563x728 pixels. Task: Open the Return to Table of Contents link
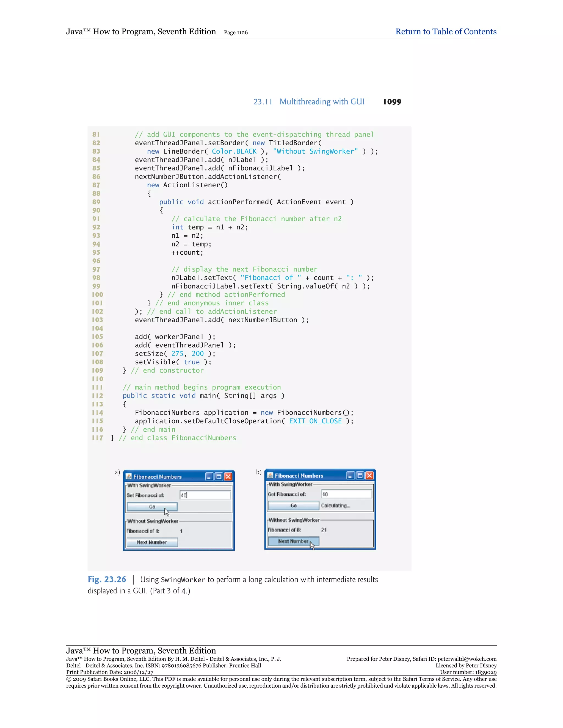point(446,32)
